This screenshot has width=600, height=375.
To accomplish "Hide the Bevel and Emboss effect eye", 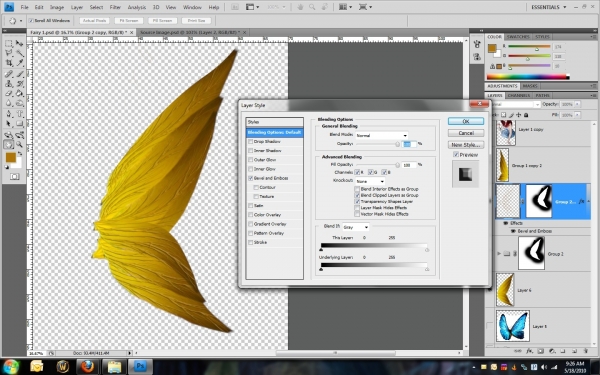I will [513, 231].
